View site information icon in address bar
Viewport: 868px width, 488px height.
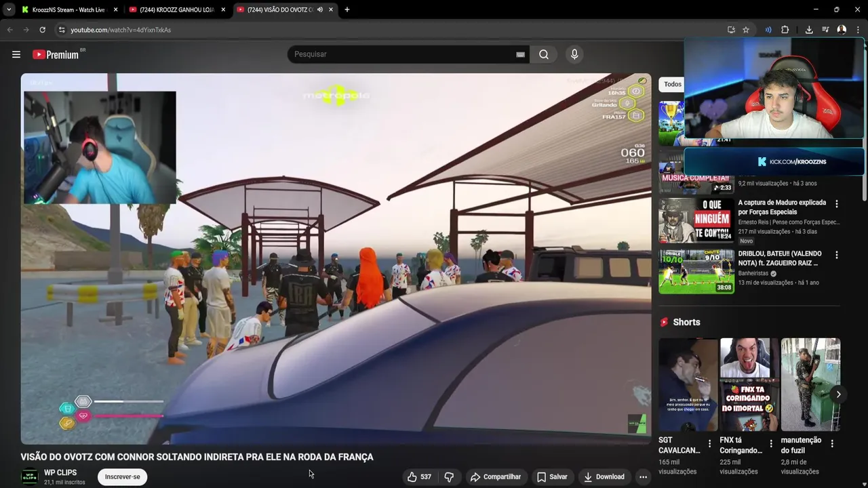[62, 30]
